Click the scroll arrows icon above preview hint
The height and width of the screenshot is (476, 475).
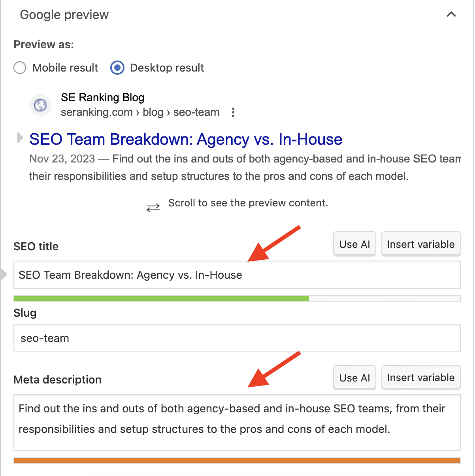(153, 206)
